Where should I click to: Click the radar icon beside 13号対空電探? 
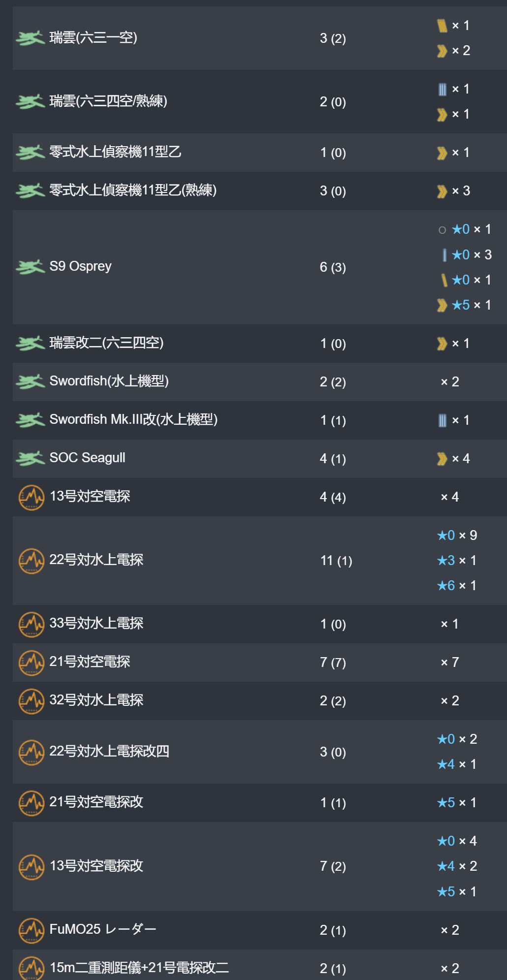pos(31,498)
